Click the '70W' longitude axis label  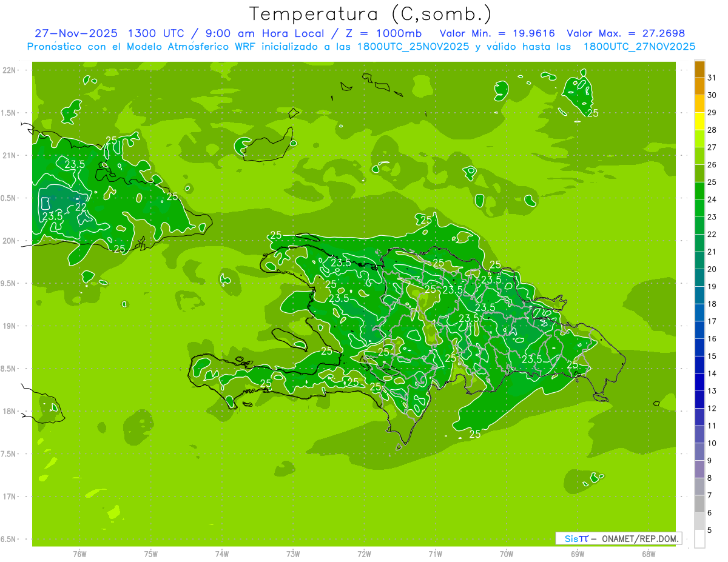(507, 554)
